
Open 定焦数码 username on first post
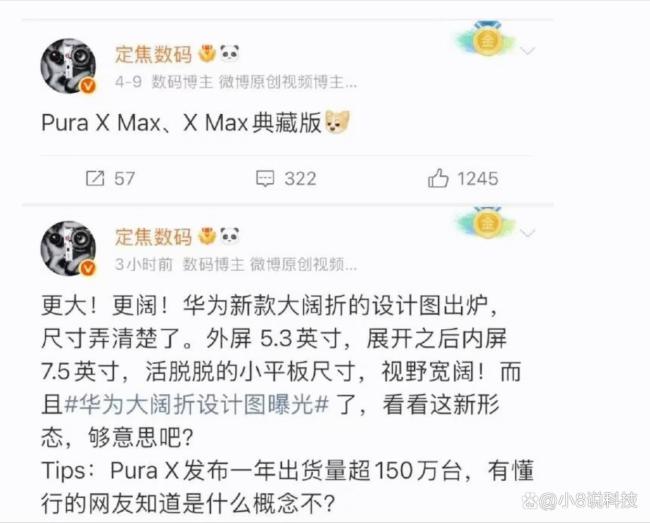click(x=153, y=54)
